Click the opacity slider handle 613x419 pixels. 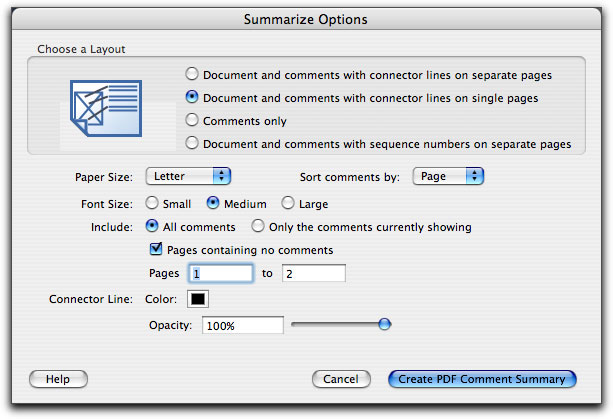pyautogui.click(x=384, y=324)
